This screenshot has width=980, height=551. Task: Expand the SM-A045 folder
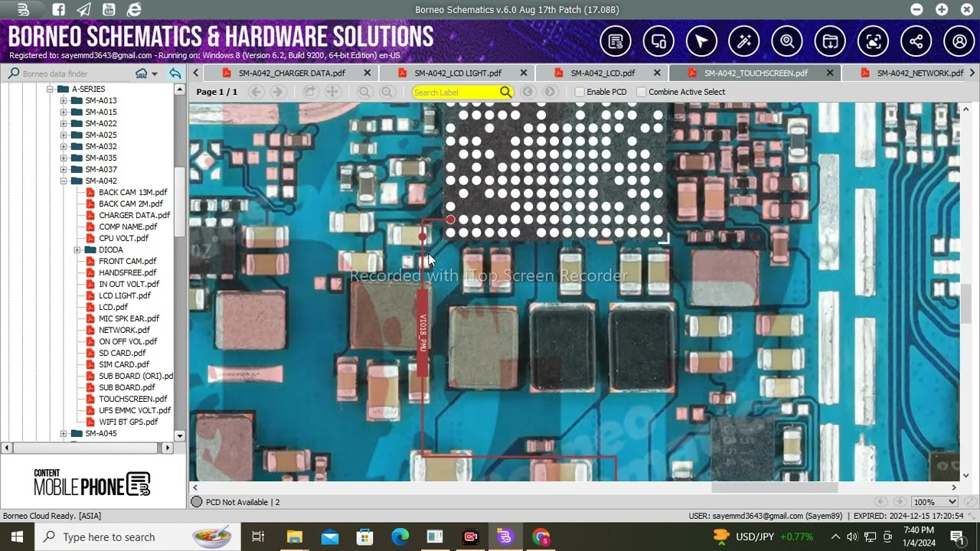click(x=64, y=433)
